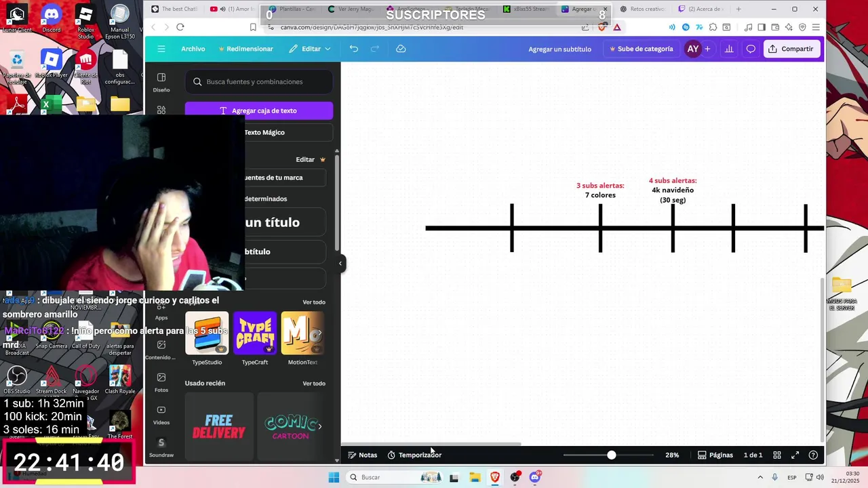Screen dimensions: 868x488
Task: Click the Editar brand kit link
Action: click(310, 159)
